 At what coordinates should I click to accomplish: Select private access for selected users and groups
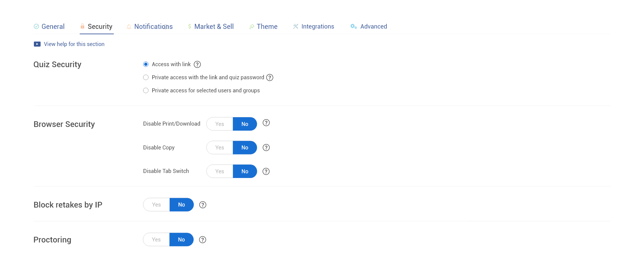coord(146,91)
